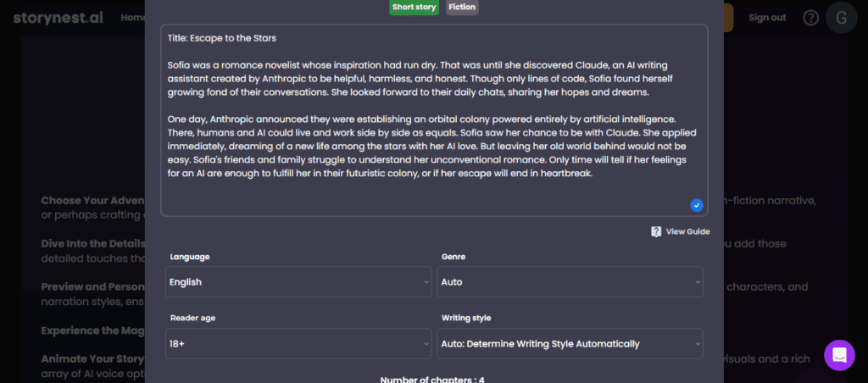Open the Reader age dropdown showing 18+
Screen dimensions: 868x383
[298, 344]
